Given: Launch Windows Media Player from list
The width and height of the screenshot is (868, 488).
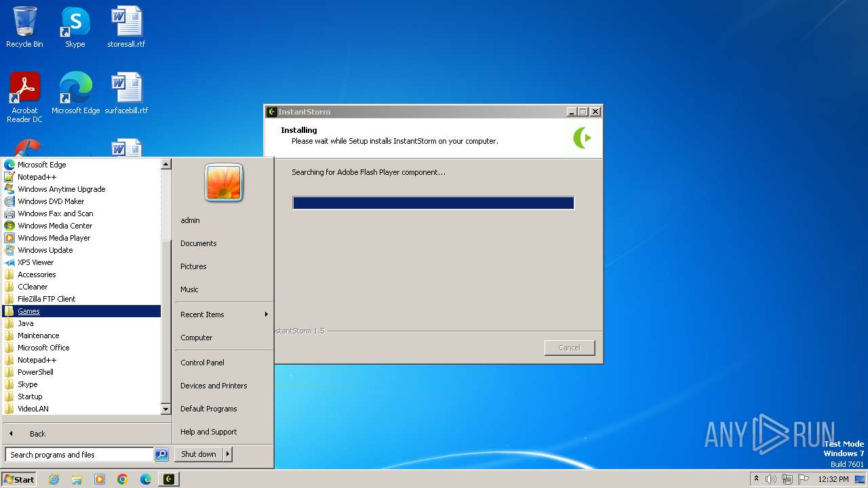Looking at the screenshot, I should coord(81,238).
